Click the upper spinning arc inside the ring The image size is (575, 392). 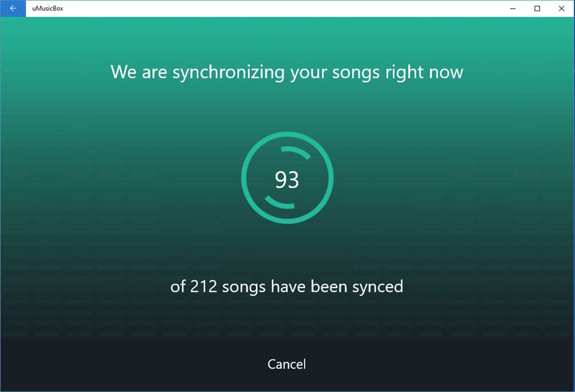297,151
